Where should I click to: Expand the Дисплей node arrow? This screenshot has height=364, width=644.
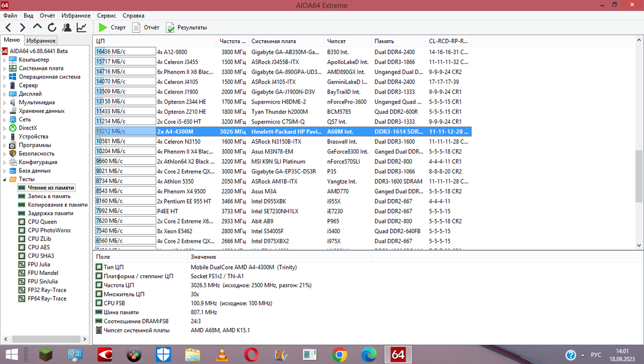pos(5,94)
